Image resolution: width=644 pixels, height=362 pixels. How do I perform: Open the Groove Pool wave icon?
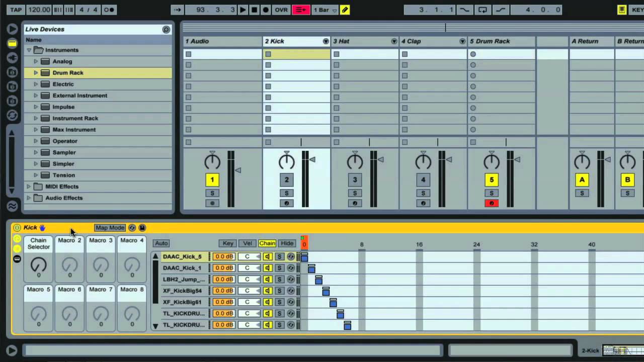(12, 206)
